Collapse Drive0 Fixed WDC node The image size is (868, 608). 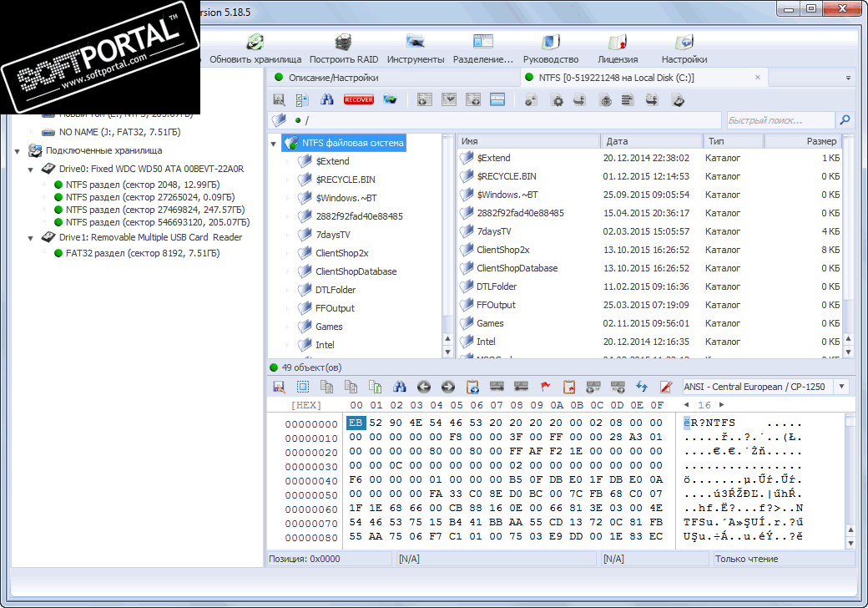point(30,170)
